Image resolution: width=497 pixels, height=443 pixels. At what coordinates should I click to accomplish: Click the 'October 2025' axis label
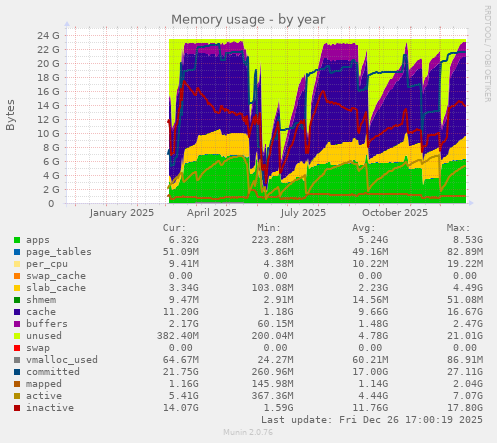click(395, 213)
